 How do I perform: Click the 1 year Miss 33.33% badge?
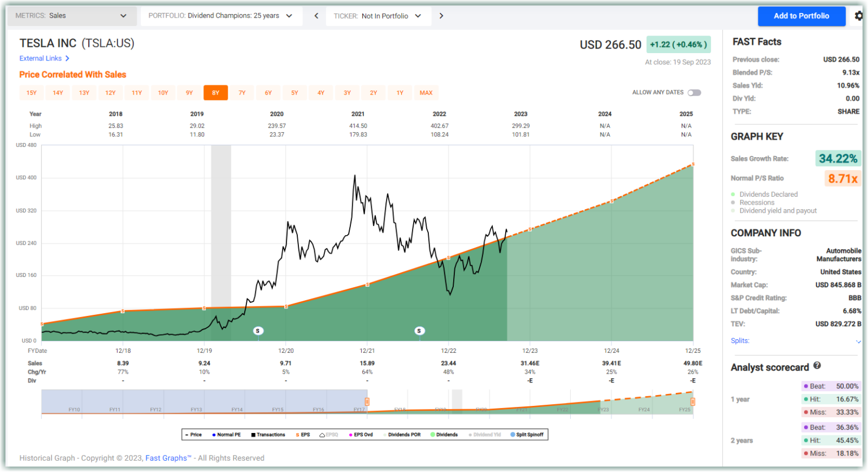click(831, 412)
